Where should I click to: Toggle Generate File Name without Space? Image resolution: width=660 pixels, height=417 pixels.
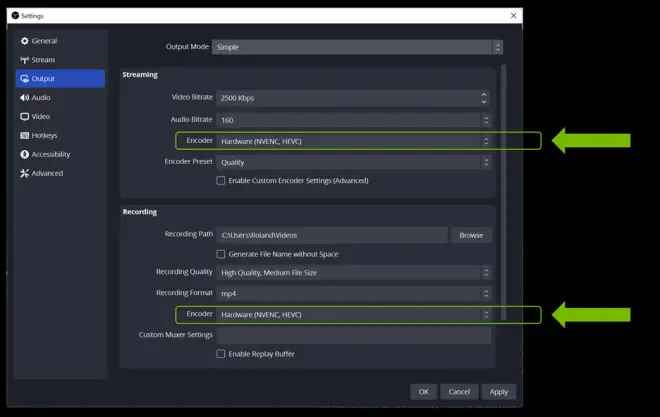point(221,254)
